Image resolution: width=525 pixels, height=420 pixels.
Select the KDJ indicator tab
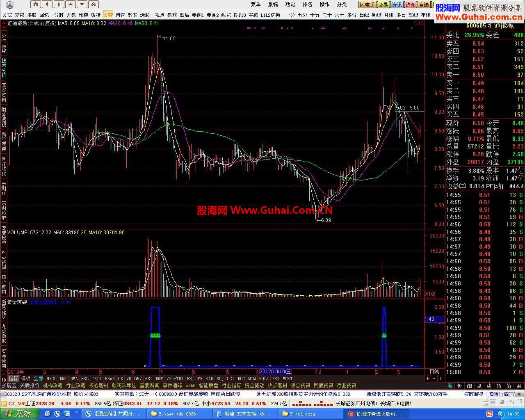pos(220,379)
